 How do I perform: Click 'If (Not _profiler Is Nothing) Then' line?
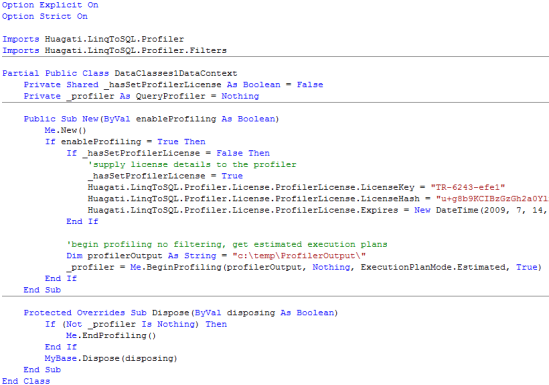tap(136, 324)
